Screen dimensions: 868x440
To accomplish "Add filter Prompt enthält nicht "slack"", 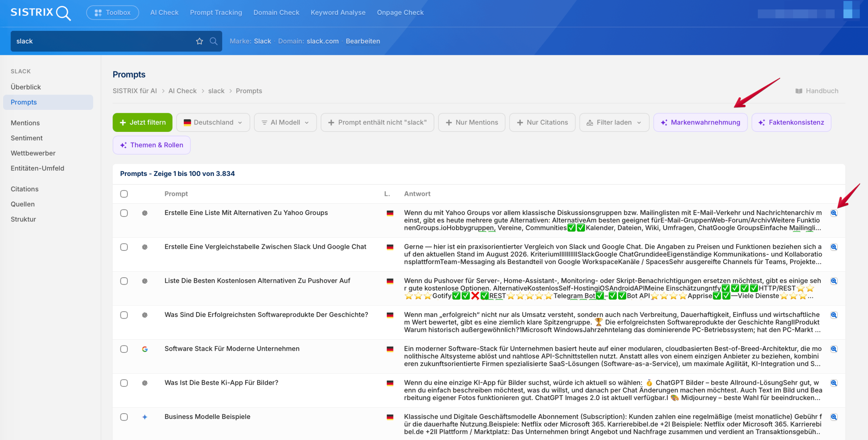I will coord(377,122).
